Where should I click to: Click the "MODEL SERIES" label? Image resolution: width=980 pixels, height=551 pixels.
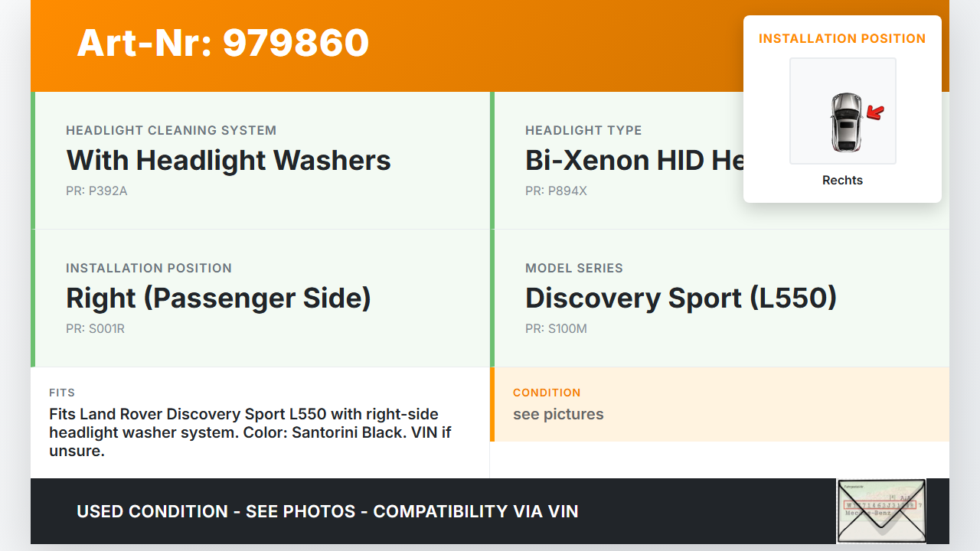tap(573, 268)
